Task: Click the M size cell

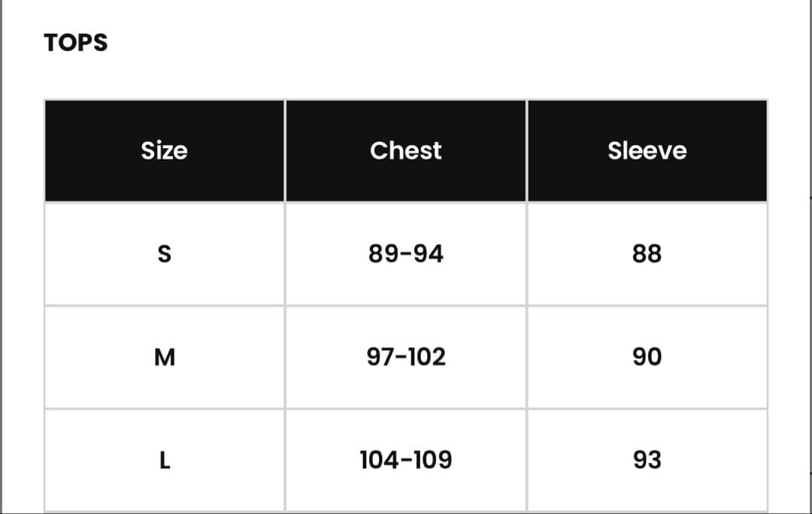Action: pos(164,357)
